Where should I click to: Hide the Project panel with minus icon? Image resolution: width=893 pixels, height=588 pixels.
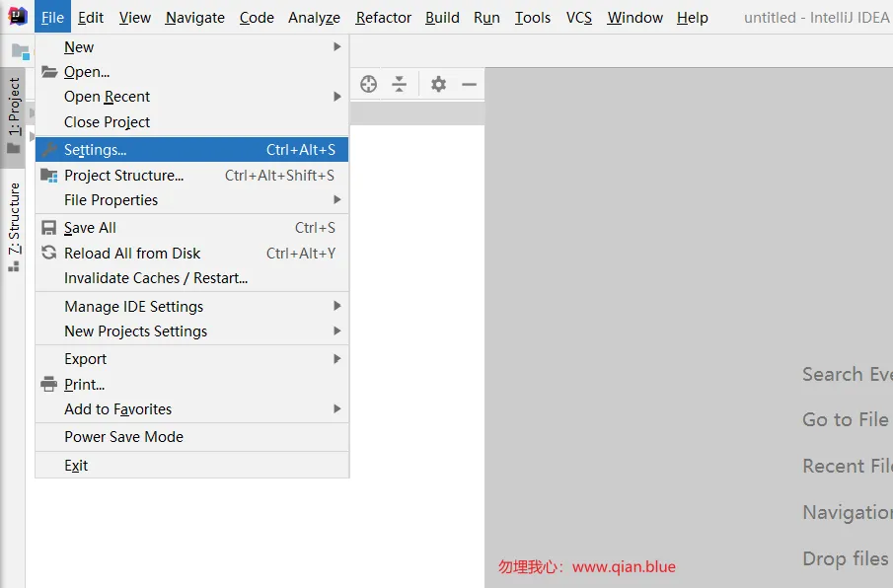(x=469, y=85)
